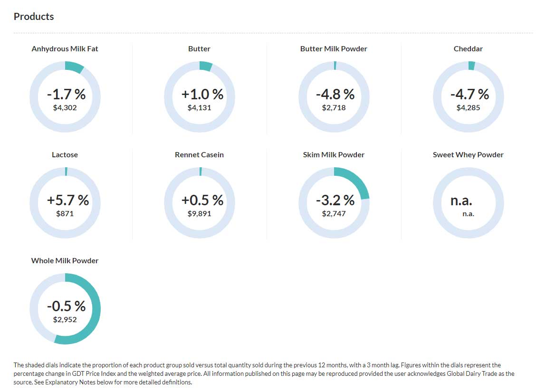Click Lactose +5.7 % change figure
546x392 pixels.
[68, 200]
